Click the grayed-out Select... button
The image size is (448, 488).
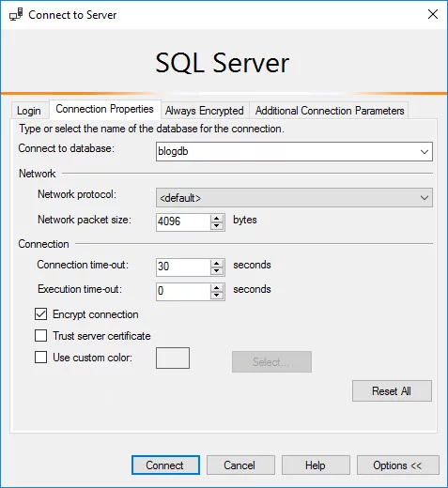point(271,362)
